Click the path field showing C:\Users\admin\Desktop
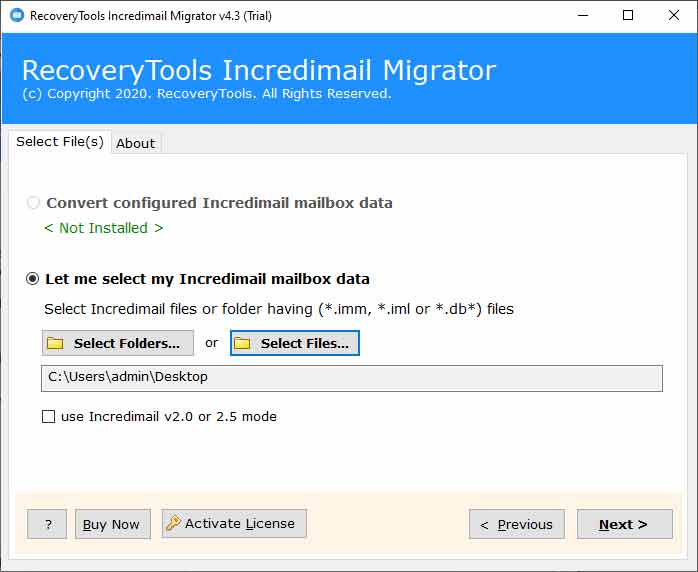This screenshot has width=698, height=572. coord(352,378)
